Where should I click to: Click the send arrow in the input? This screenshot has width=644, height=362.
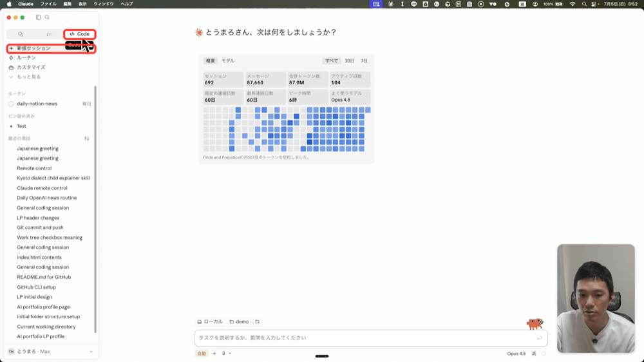[540, 338]
